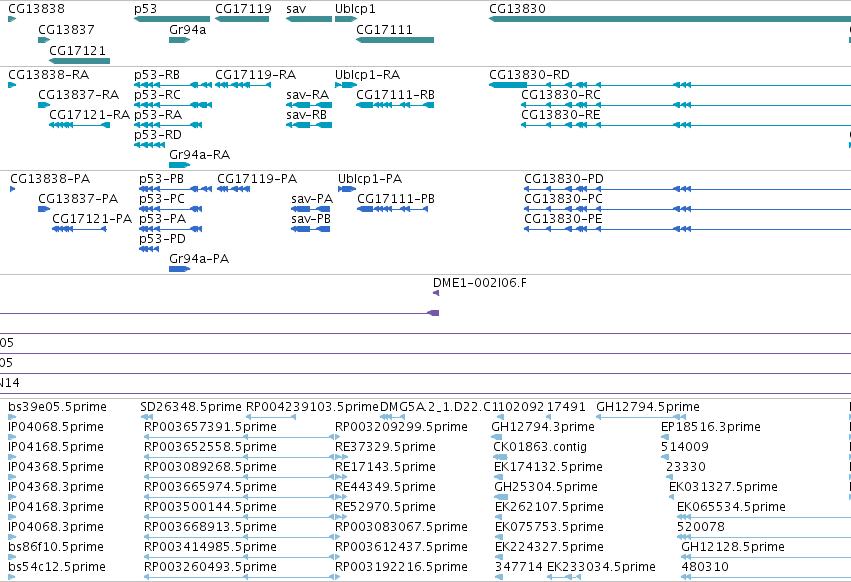The image size is (851, 582).
Task: Click the SD26348.5prime label
Action: click(190, 407)
